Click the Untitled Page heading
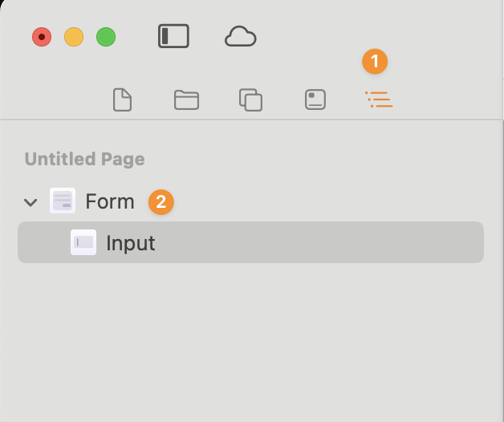504x422 pixels. pyautogui.click(x=84, y=159)
